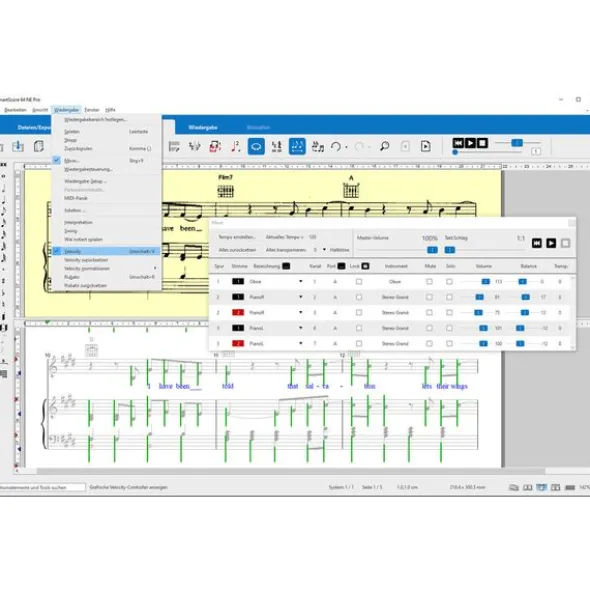
Task: Click the import file toolbar icon
Action: (x=18, y=146)
